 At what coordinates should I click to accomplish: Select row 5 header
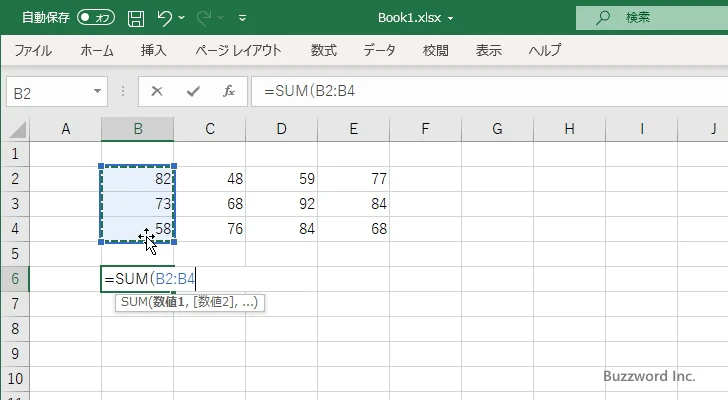coord(15,254)
